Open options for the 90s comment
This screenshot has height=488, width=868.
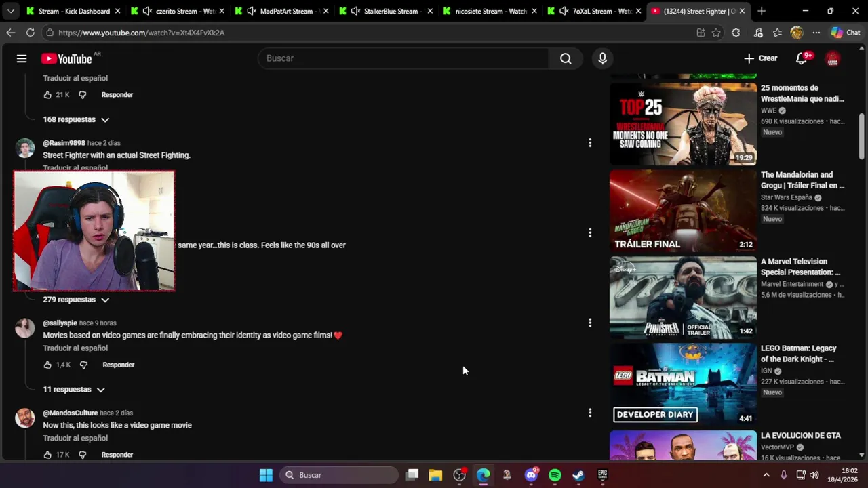590,232
